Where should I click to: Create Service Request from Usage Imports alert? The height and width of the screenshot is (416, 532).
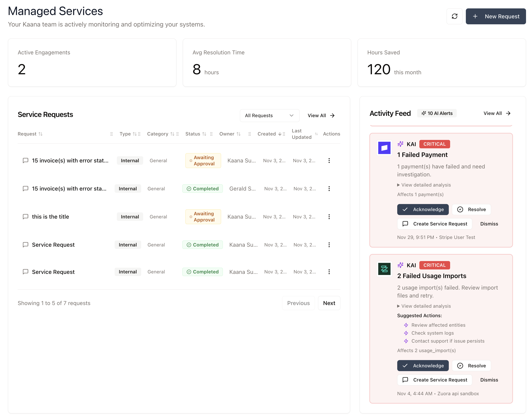(434, 380)
